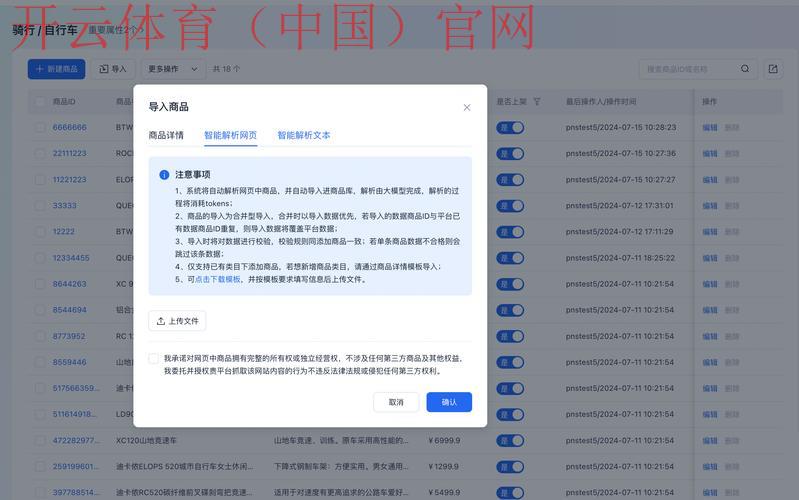Click the 上传文件 button

tap(177, 321)
